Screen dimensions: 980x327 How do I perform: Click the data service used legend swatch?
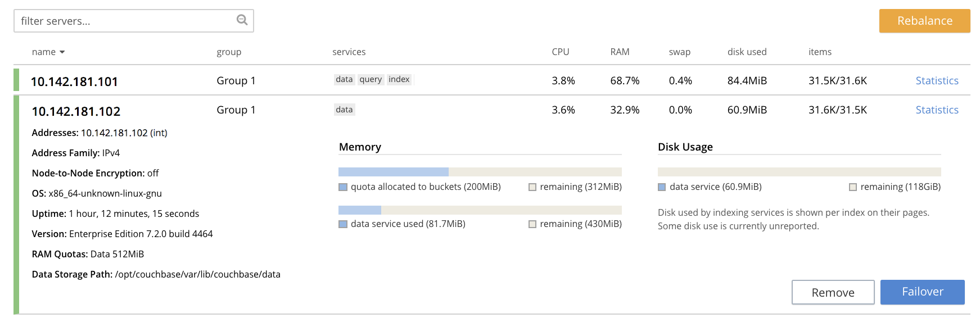point(343,224)
